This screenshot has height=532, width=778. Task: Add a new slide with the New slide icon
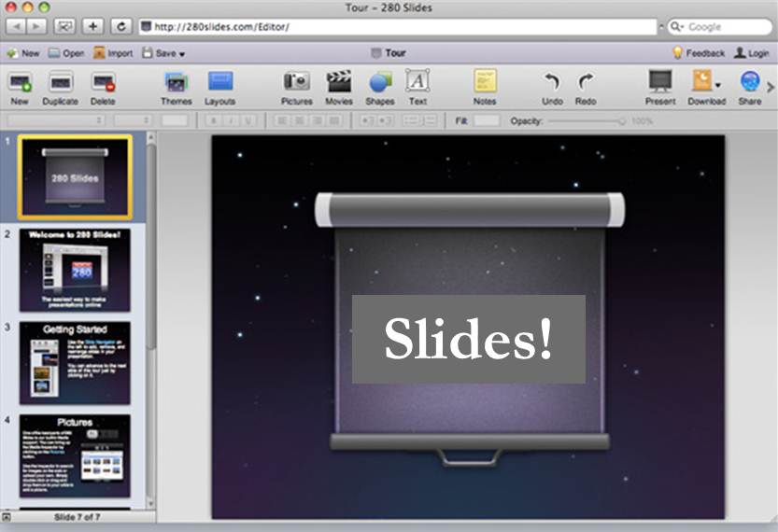[20, 82]
